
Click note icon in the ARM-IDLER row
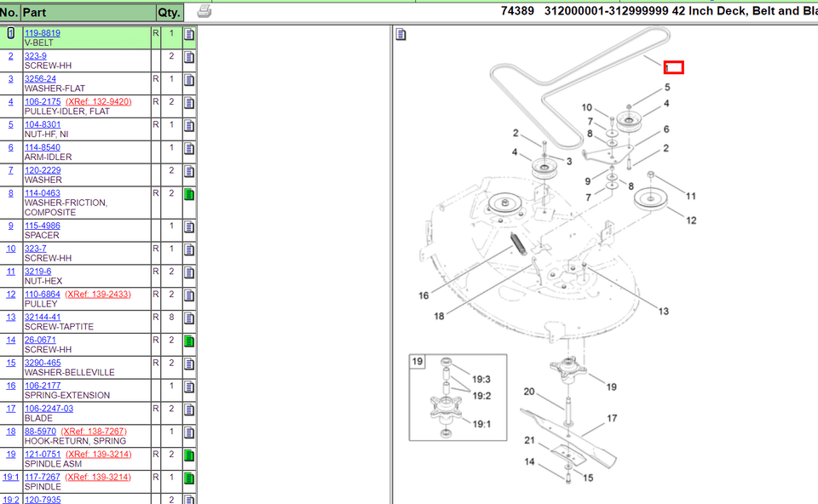[x=189, y=149]
